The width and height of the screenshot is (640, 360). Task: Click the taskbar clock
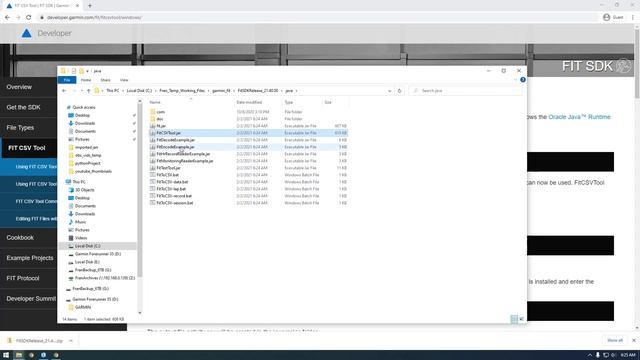pyautogui.click(x=628, y=355)
